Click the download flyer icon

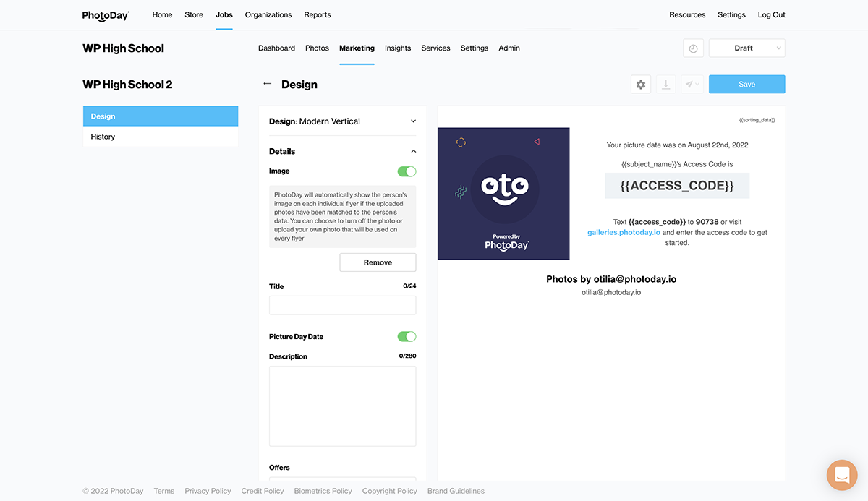(665, 85)
